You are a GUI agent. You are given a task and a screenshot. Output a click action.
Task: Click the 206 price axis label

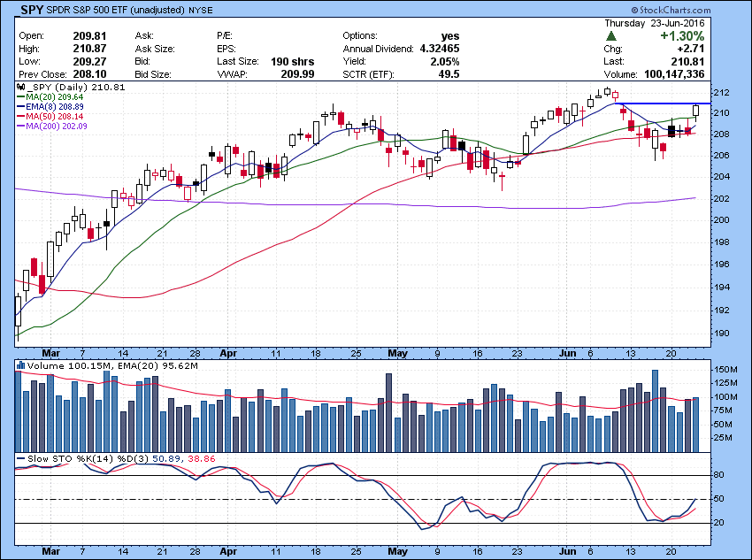[722, 156]
